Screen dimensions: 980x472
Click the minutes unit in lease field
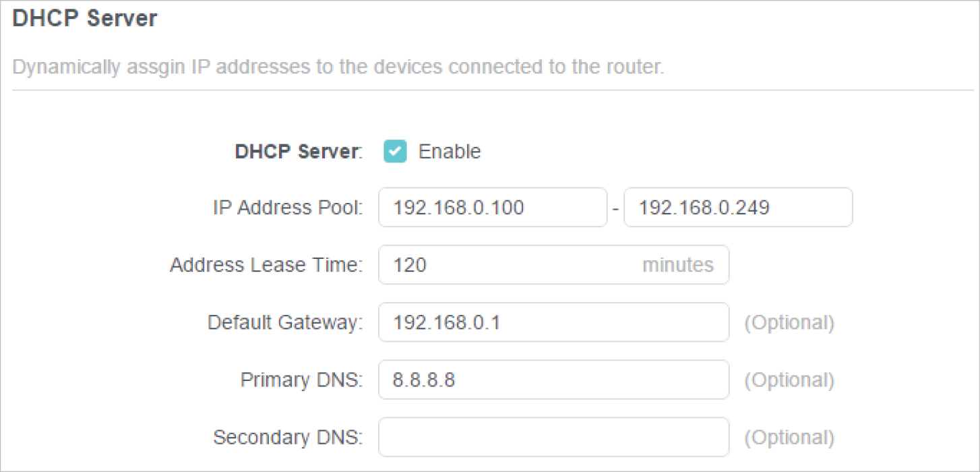point(678,265)
